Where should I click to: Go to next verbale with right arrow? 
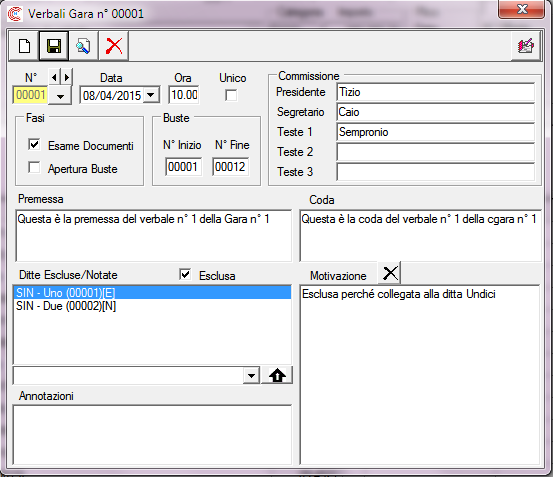pos(67,77)
